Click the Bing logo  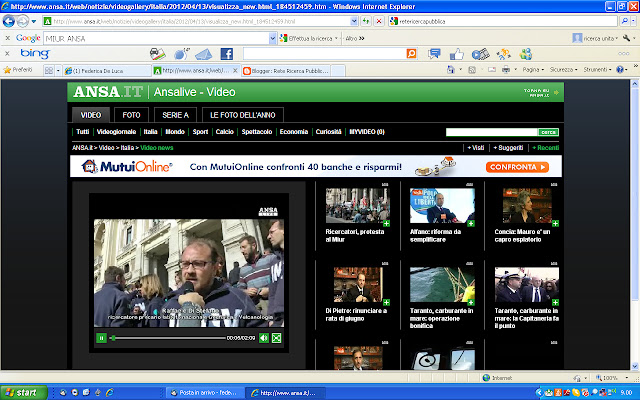(35, 53)
